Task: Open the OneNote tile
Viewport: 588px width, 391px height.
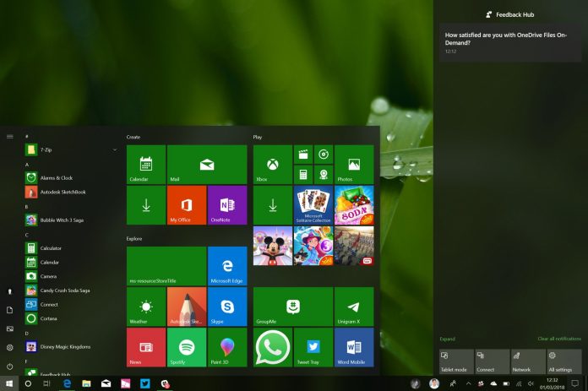Action: coord(226,205)
